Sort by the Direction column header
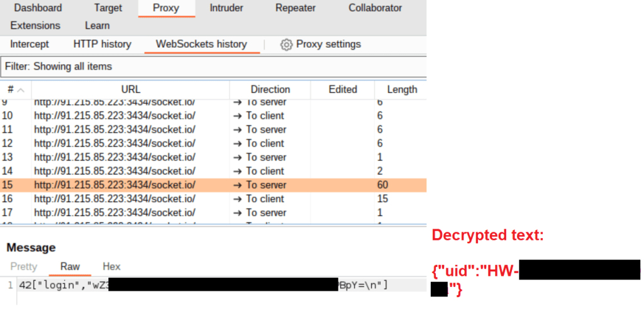The width and height of the screenshot is (644, 309). tap(270, 89)
